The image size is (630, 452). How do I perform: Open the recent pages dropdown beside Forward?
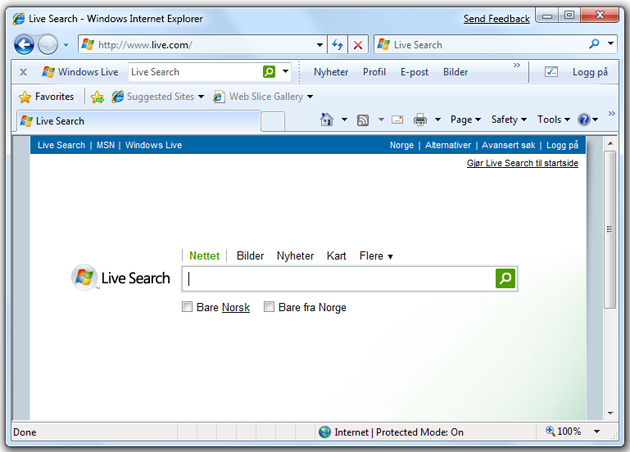(x=65, y=45)
